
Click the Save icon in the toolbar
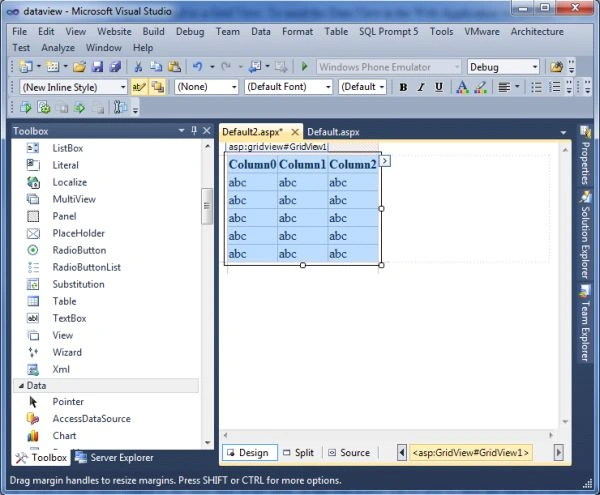(97, 67)
